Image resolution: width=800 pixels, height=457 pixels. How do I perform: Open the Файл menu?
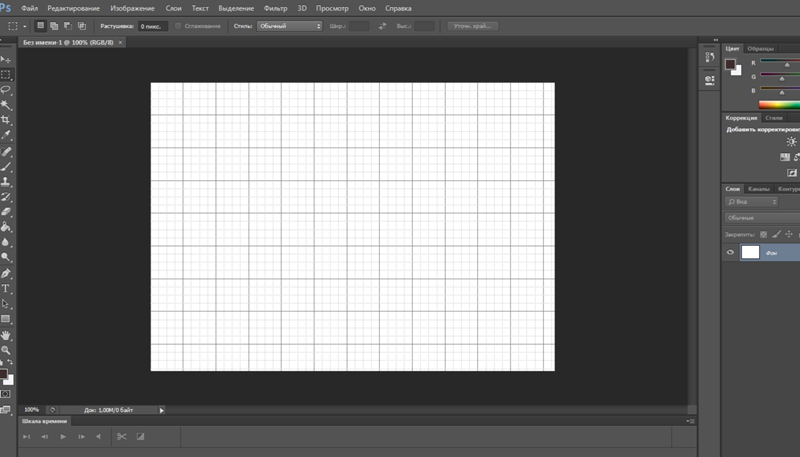tap(30, 8)
